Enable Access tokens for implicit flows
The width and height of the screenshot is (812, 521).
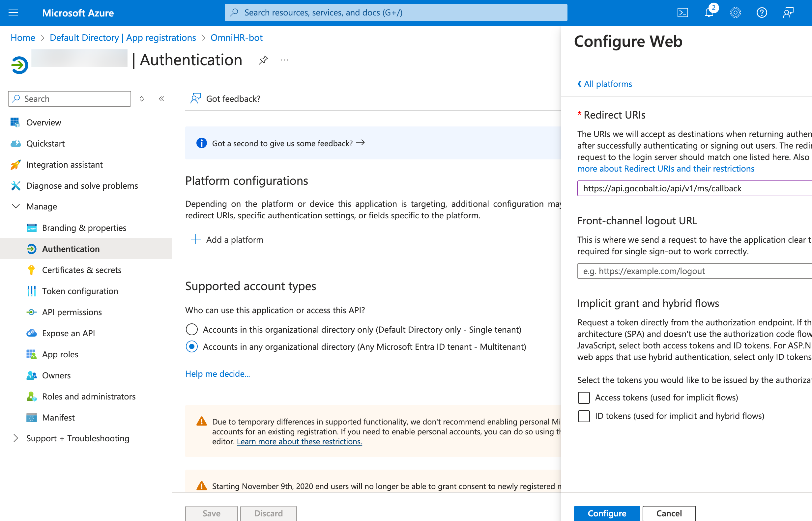(x=584, y=398)
